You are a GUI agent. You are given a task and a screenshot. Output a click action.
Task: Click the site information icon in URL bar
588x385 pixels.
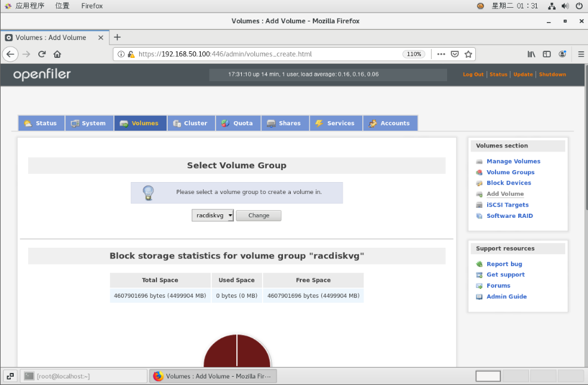[x=121, y=54]
